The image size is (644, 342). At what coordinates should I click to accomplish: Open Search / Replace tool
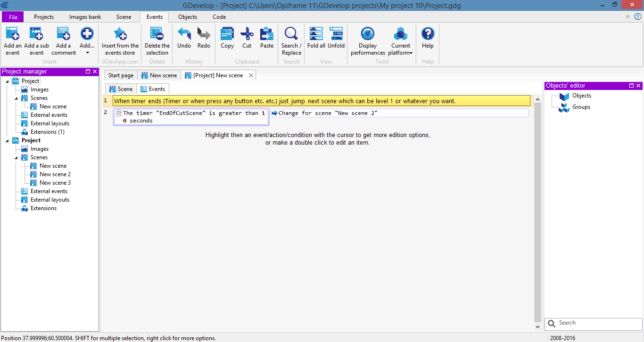click(x=291, y=35)
